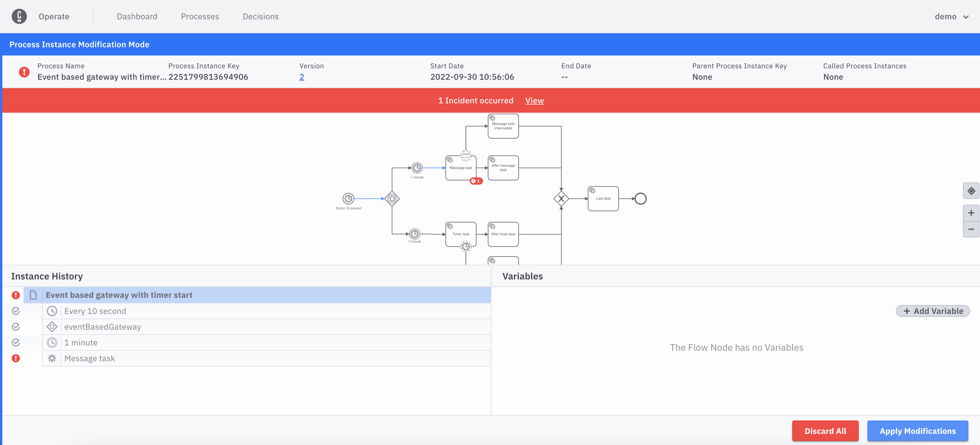
Task: Click the View incidents link
Action: pos(534,100)
